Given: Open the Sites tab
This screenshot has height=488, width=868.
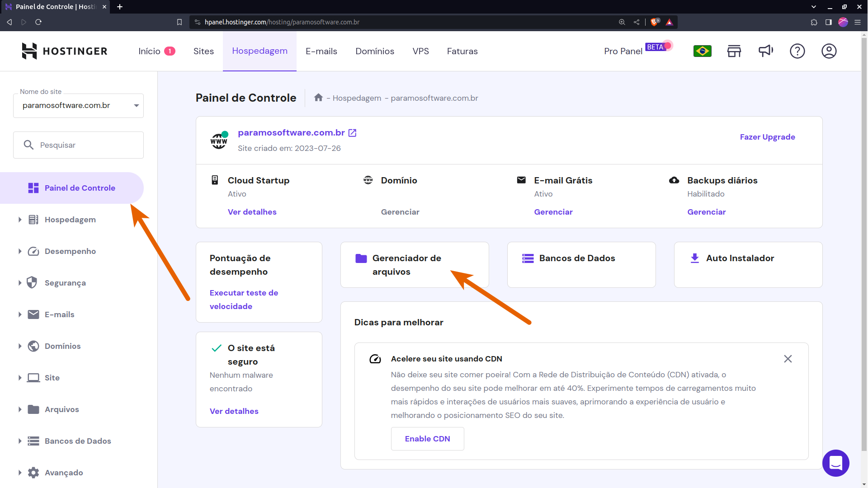Looking at the screenshot, I should point(203,51).
